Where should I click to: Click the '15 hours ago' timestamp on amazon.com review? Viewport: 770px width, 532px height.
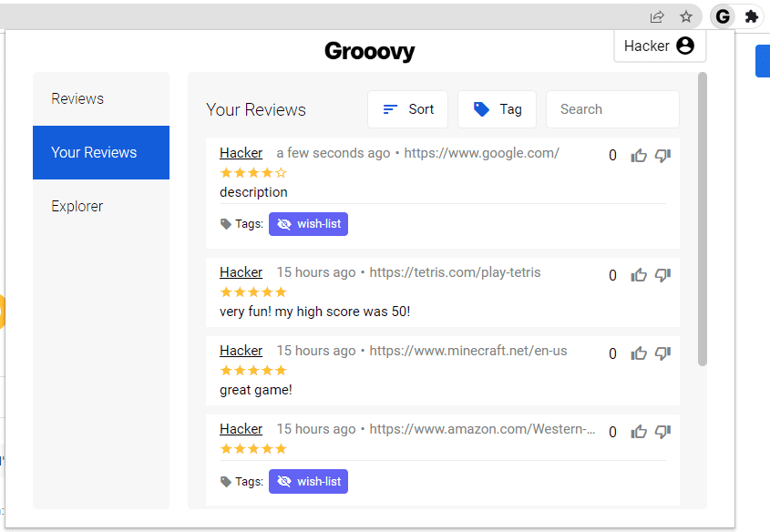316,429
